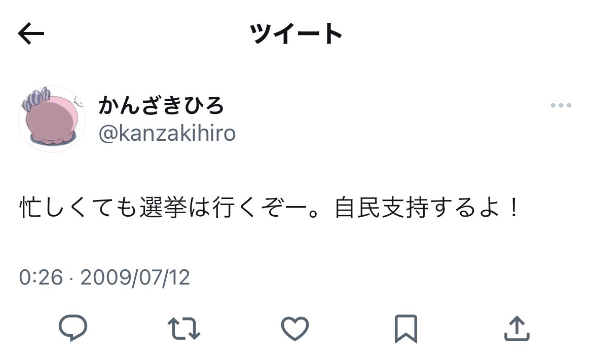Open the かんざきひろ display name

[x=162, y=105]
